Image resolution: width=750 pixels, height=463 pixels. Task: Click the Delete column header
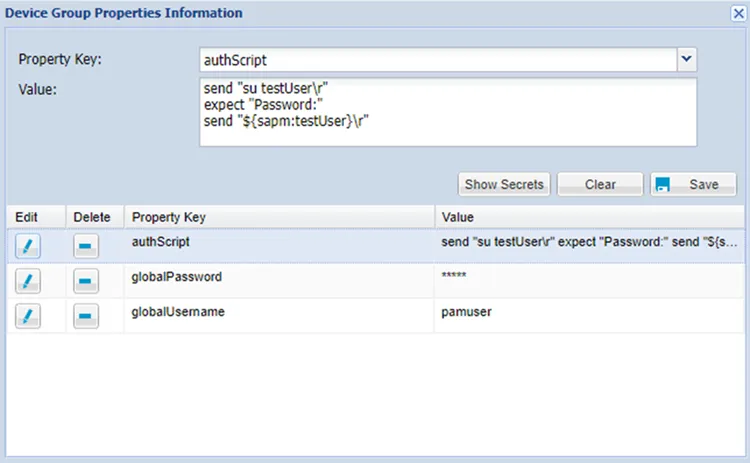tap(94, 217)
